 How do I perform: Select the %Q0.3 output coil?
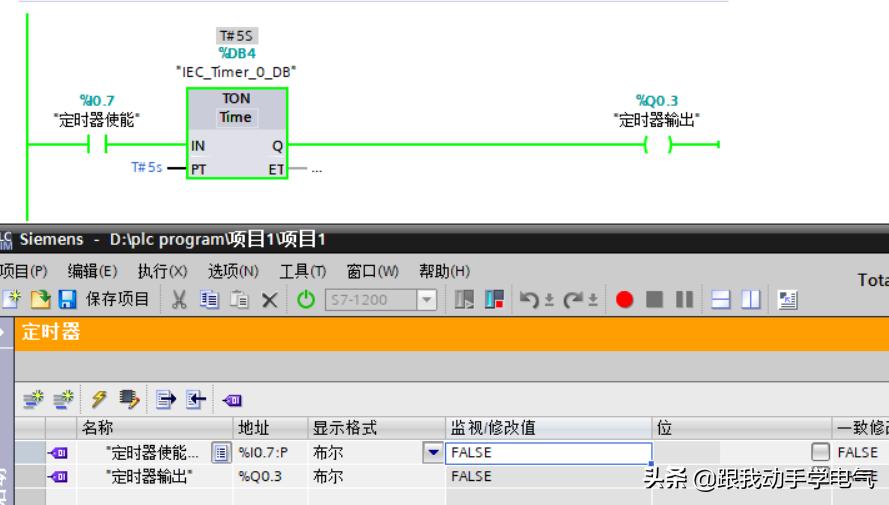[x=658, y=144]
